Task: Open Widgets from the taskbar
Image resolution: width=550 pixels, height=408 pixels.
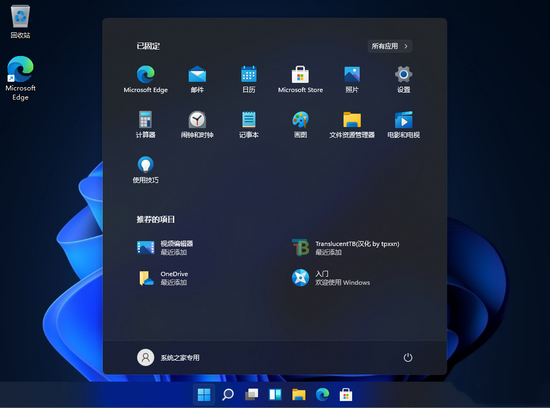Action: click(275, 394)
